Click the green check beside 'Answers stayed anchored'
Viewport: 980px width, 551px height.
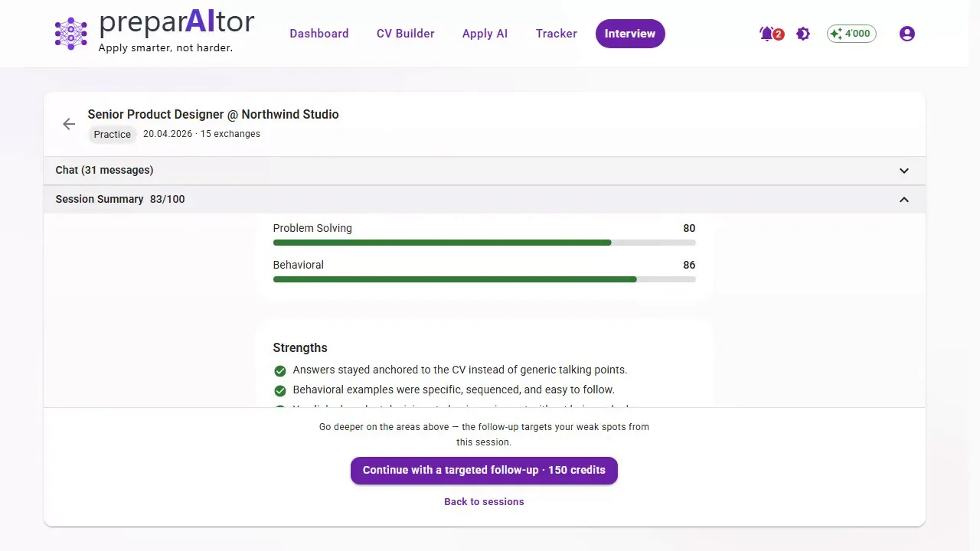click(280, 370)
